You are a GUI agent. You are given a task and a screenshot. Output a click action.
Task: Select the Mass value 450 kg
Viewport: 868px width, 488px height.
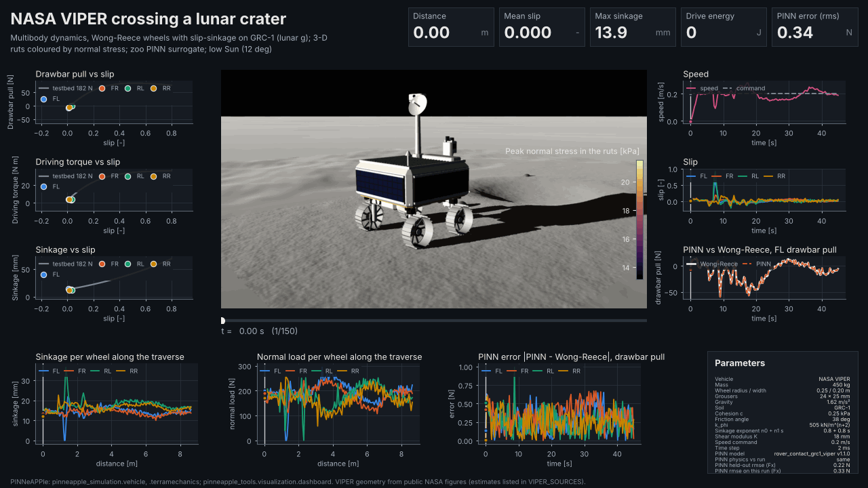[x=842, y=385]
